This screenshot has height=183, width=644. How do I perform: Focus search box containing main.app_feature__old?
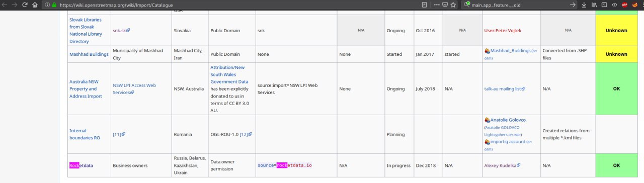pyautogui.click(x=518, y=5)
